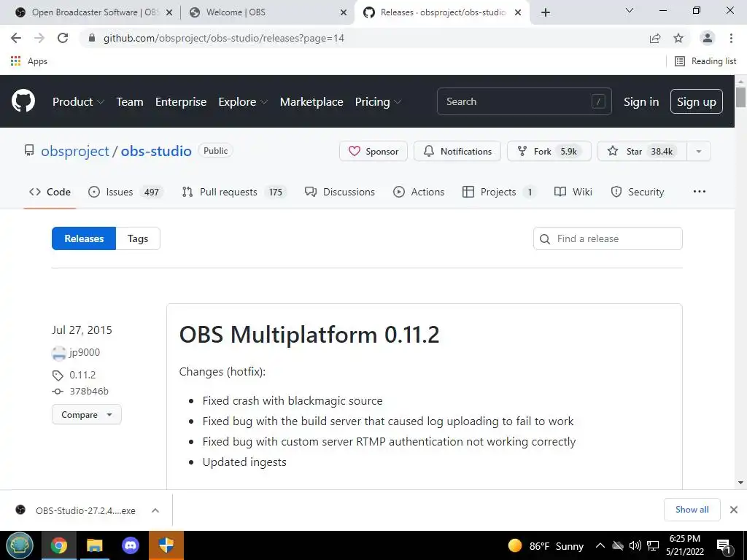
Task: Click the Find a release search box
Action: pos(608,238)
